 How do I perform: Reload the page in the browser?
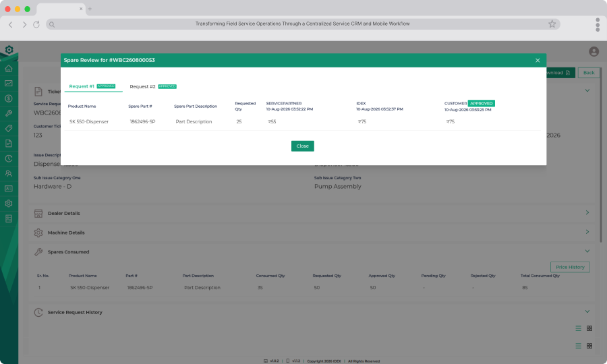[36, 24]
